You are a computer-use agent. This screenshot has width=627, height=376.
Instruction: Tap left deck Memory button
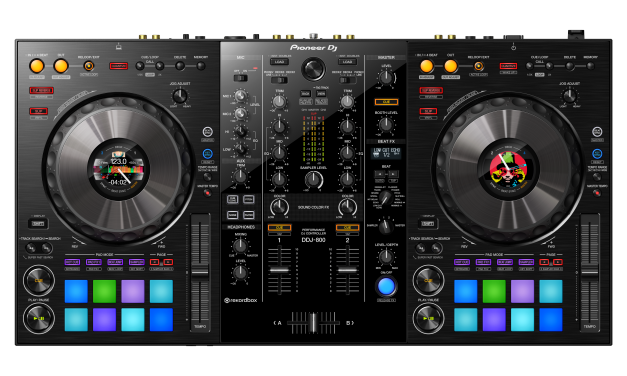click(x=201, y=66)
